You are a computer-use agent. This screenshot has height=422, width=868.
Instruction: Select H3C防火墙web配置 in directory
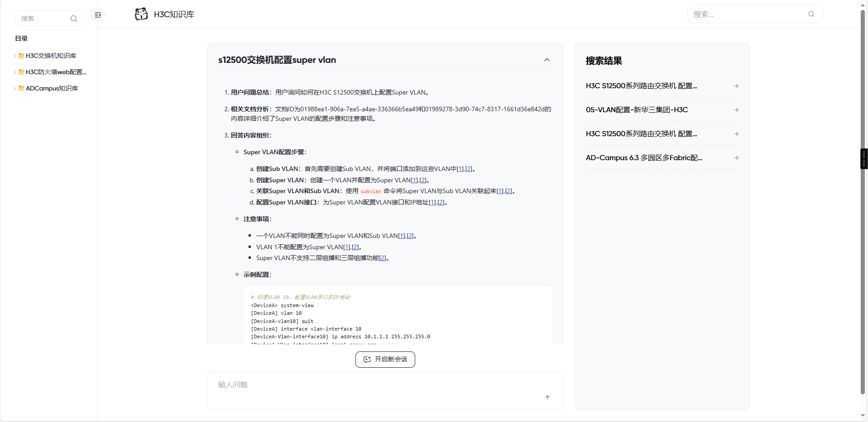pos(56,72)
